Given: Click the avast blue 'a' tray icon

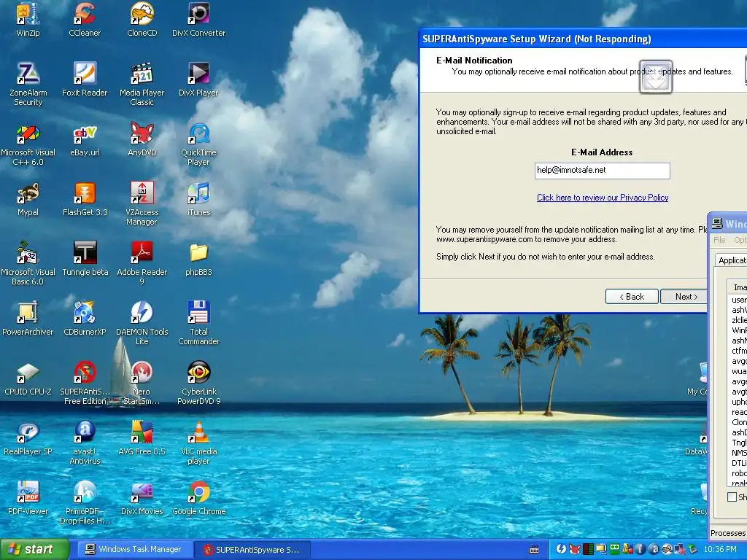Looking at the screenshot, I should (x=654, y=549).
